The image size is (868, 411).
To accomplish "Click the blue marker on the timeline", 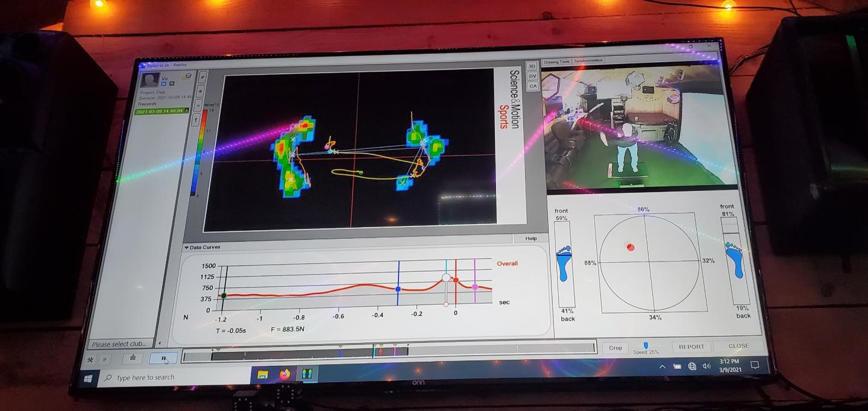I will point(340,351).
